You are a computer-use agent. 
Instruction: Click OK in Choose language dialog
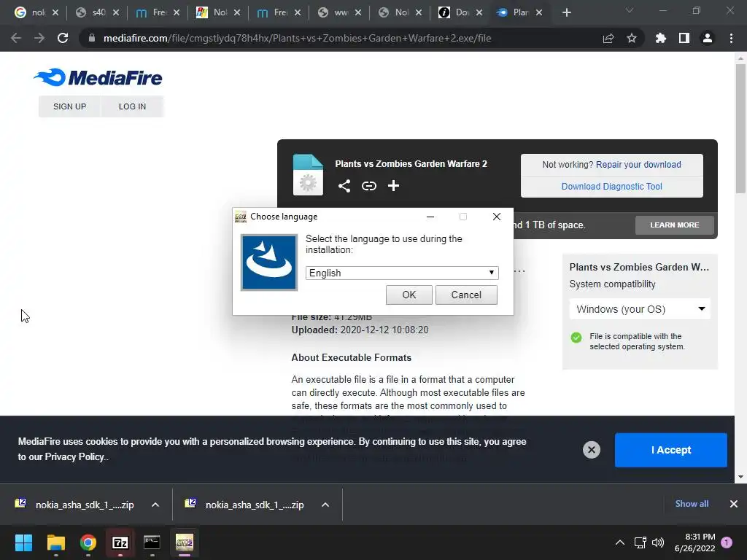[x=409, y=295]
